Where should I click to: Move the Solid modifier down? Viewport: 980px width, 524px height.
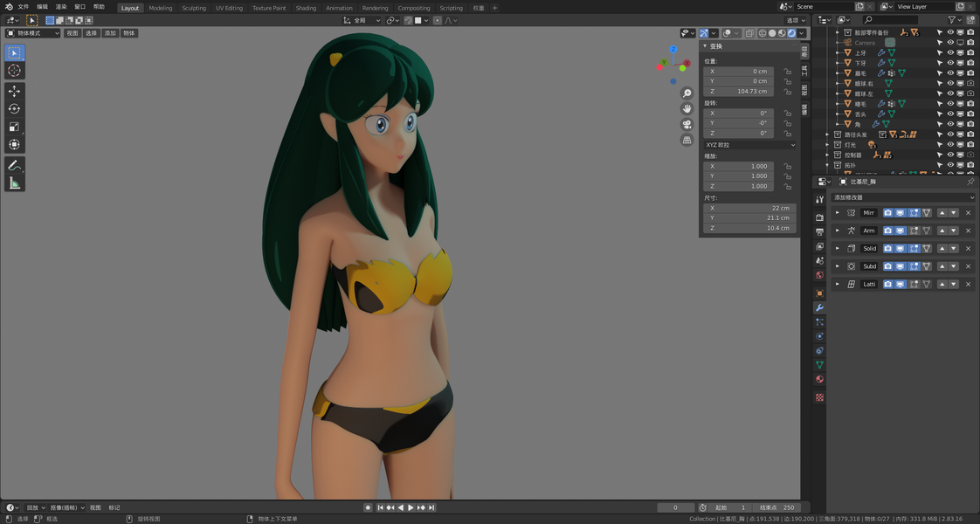click(x=953, y=249)
